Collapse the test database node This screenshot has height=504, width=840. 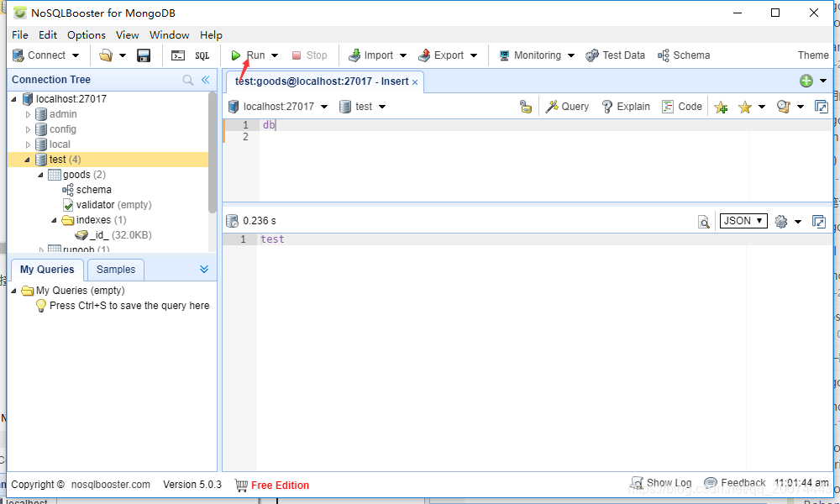coord(28,160)
